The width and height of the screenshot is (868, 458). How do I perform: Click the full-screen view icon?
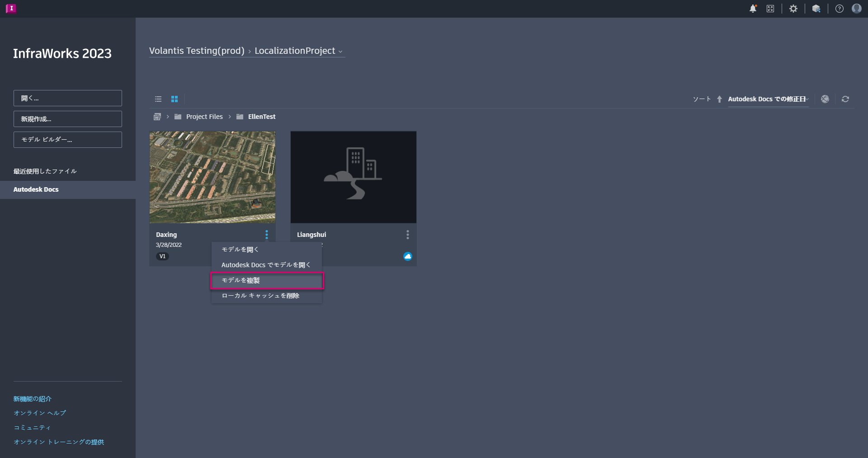[770, 9]
